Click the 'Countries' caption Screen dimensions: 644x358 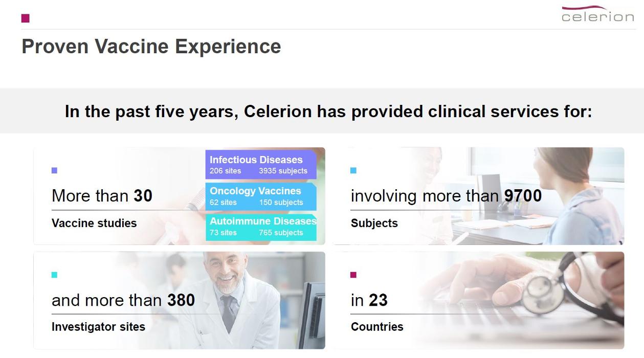[377, 327]
